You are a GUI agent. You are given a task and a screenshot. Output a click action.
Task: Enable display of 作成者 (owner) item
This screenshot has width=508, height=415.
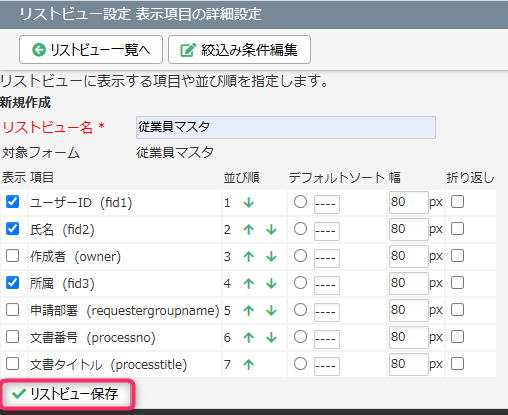coord(12,256)
